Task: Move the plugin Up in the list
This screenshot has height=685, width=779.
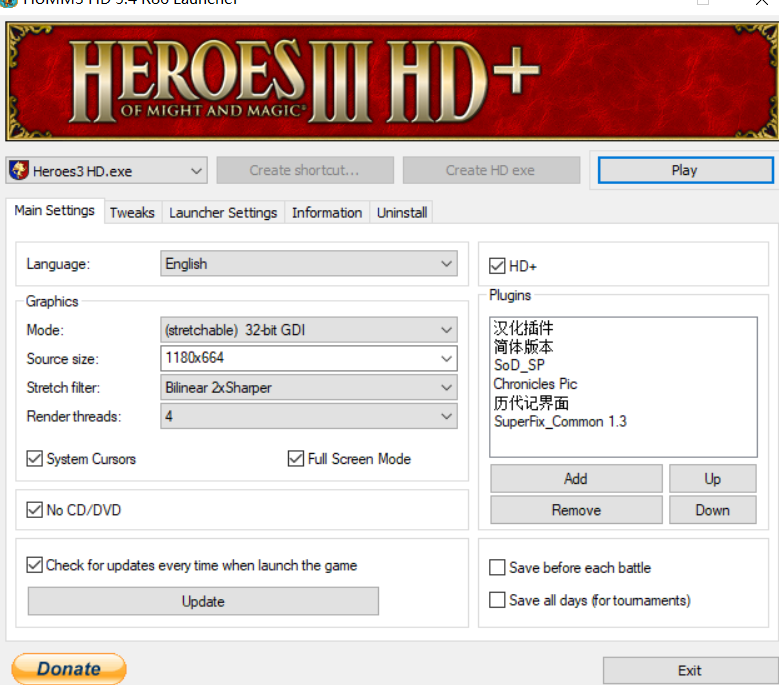Action: click(713, 478)
